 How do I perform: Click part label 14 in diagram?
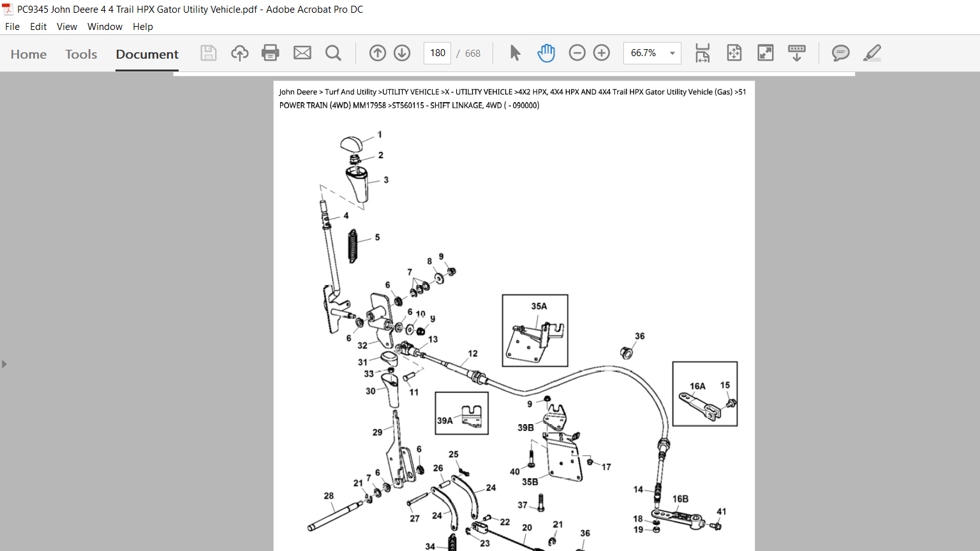638,489
